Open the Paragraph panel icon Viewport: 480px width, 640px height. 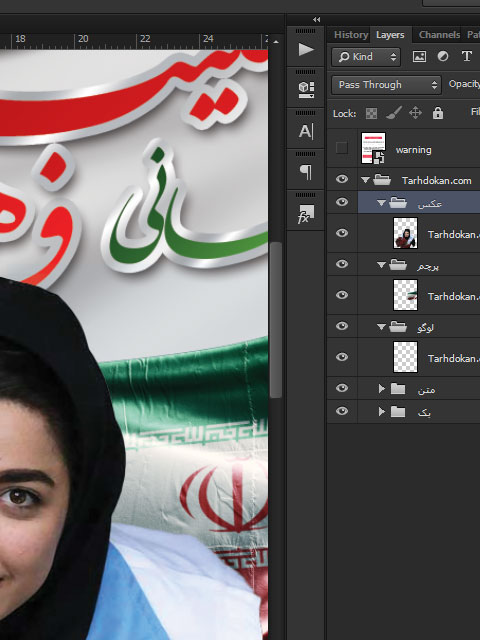(306, 172)
